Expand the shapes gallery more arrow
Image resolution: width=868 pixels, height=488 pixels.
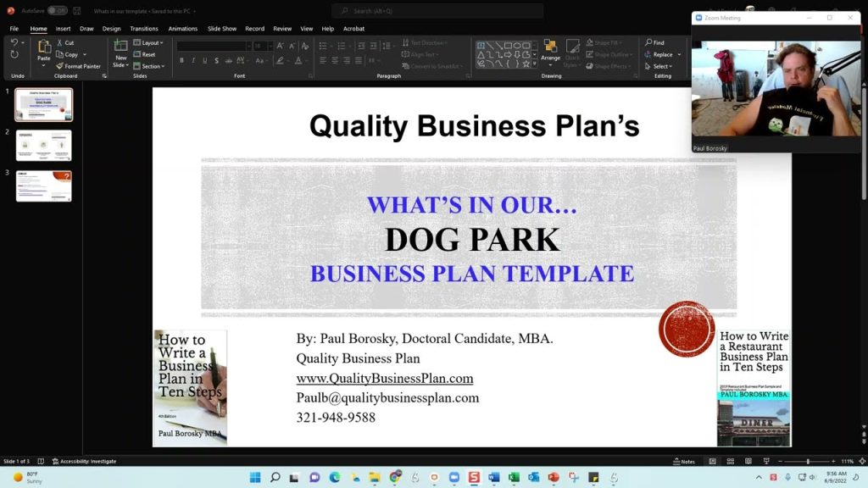(x=534, y=64)
